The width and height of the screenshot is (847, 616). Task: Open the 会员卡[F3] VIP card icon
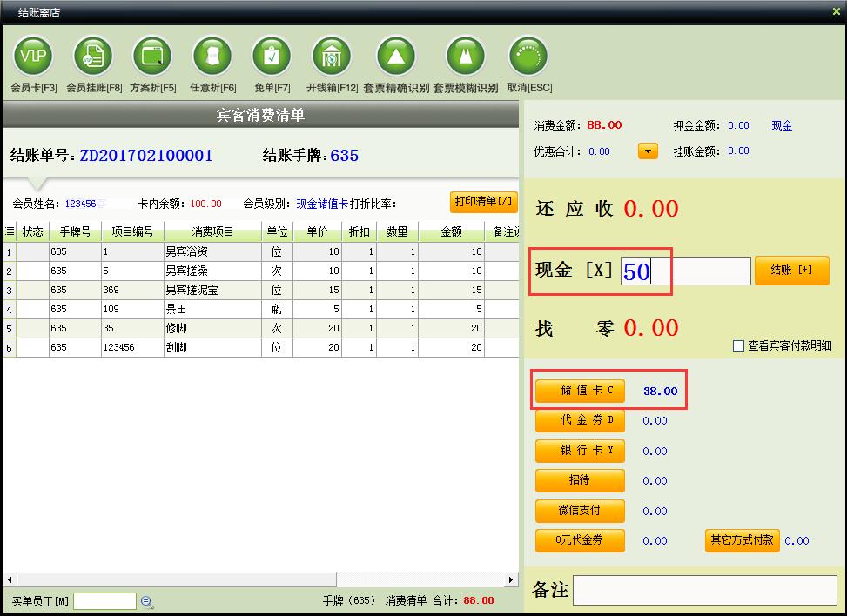33,56
